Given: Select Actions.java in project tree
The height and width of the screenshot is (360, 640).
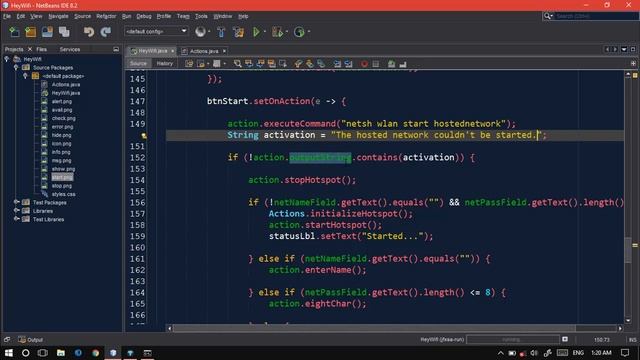Looking at the screenshot, I should point(66,84).
